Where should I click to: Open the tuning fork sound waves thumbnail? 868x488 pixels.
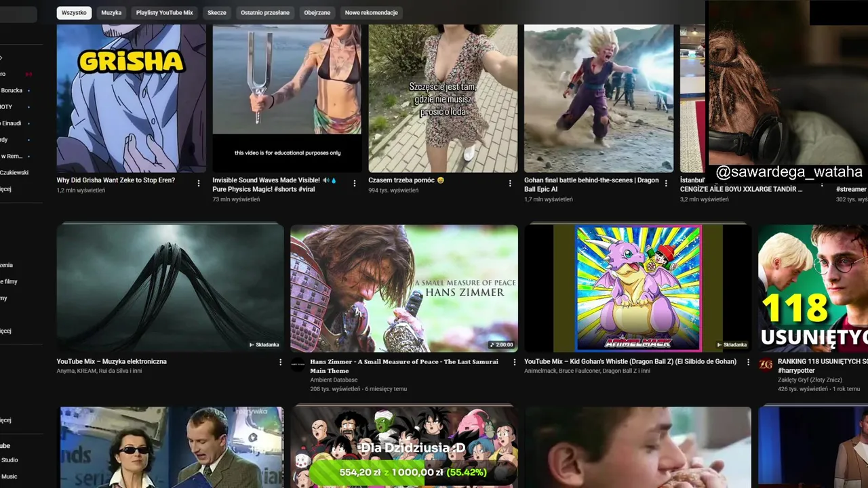tap(287, 98)
